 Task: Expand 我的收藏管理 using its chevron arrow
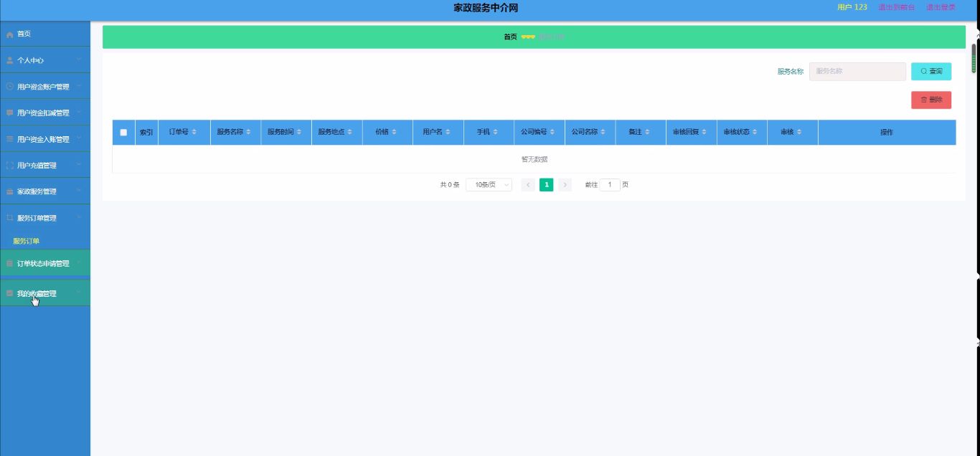(x=79, y=293)
